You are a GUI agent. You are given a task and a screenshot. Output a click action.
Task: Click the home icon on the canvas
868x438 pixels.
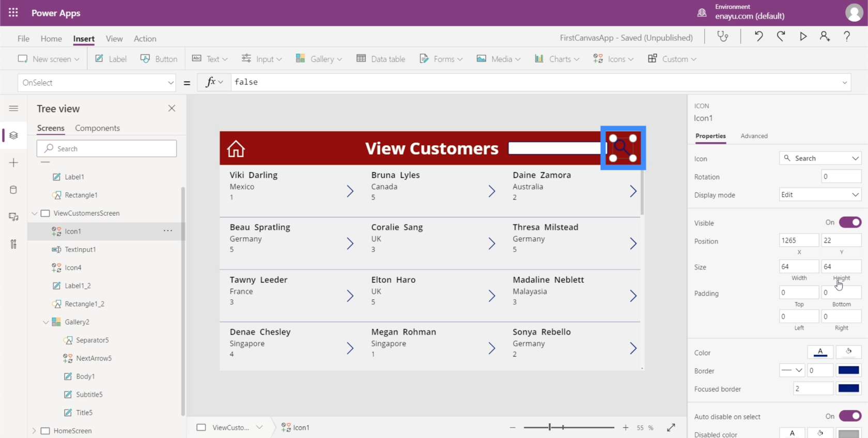pos(236,149)
